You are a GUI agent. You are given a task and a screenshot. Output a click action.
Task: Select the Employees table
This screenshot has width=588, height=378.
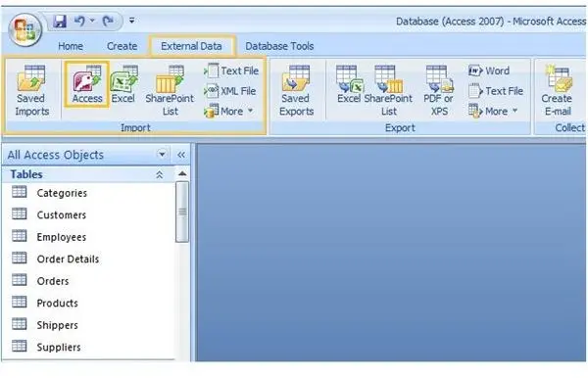coord(89,237)
